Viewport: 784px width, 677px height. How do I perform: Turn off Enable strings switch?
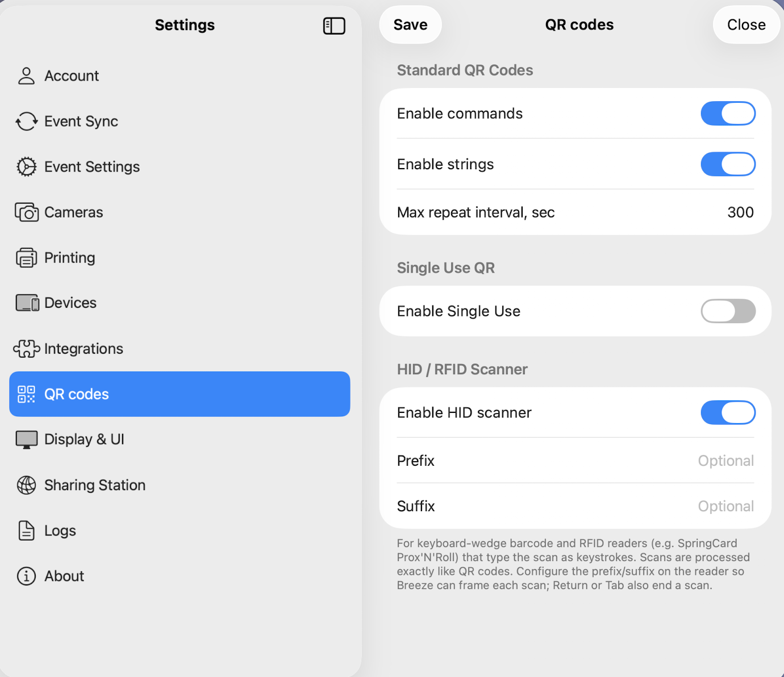point(728,164)
